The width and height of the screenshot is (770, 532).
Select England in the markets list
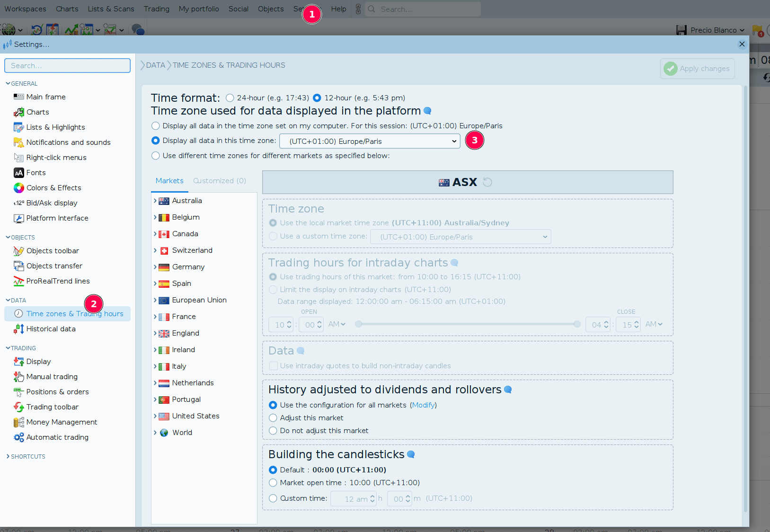click(186, 333)
